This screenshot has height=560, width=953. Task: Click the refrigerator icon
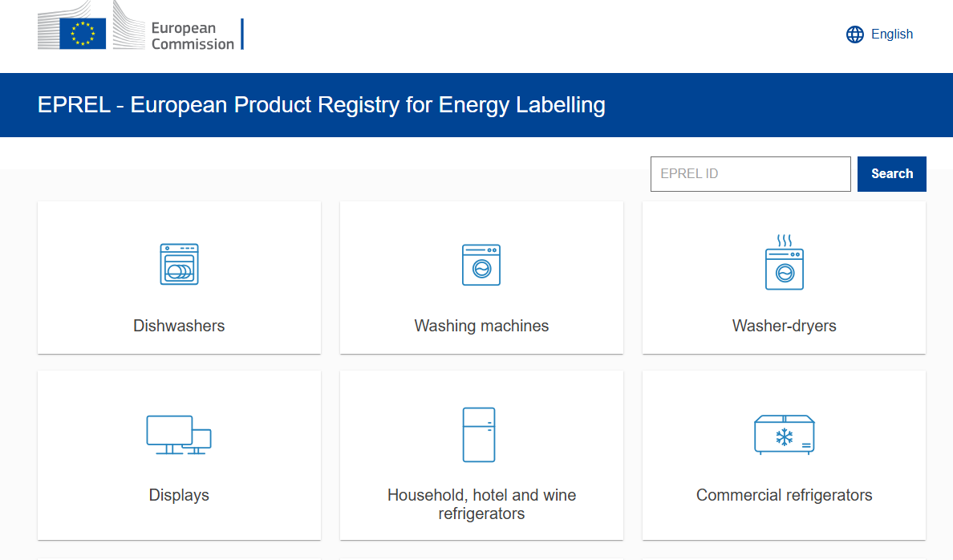click(x=479, y=435)
